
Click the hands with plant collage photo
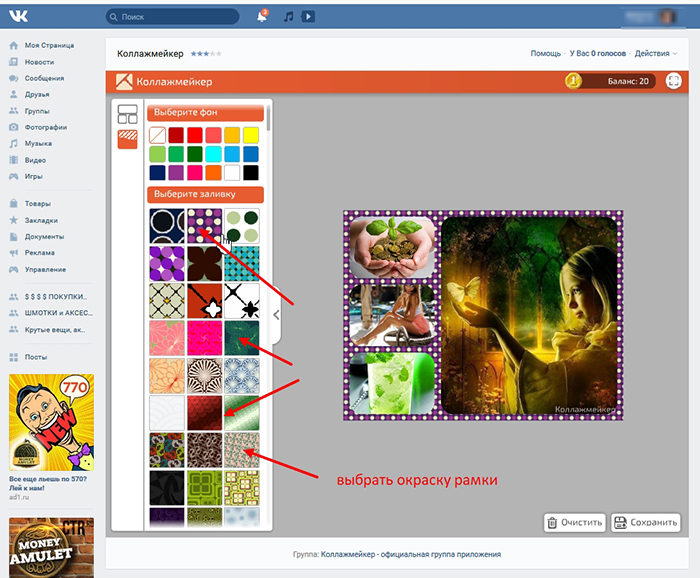click(392, 247)
